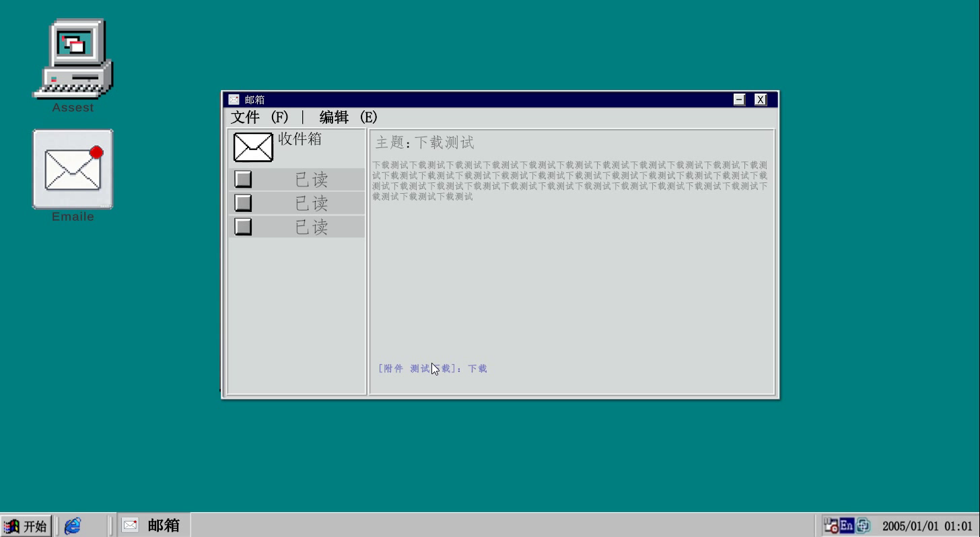Click the Internet Explorer icon in taskbar
Viewport: 980px width, 537px height.
[73, 526]
